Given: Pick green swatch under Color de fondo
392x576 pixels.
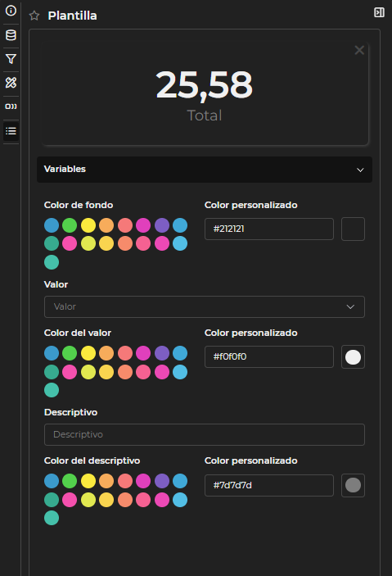Looking at the screenshot, I should coord(70,225).
